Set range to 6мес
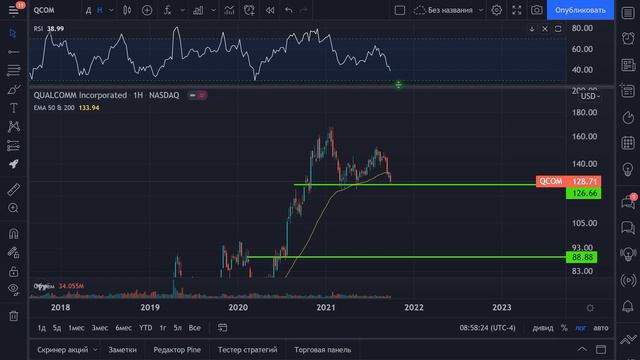 123,328
